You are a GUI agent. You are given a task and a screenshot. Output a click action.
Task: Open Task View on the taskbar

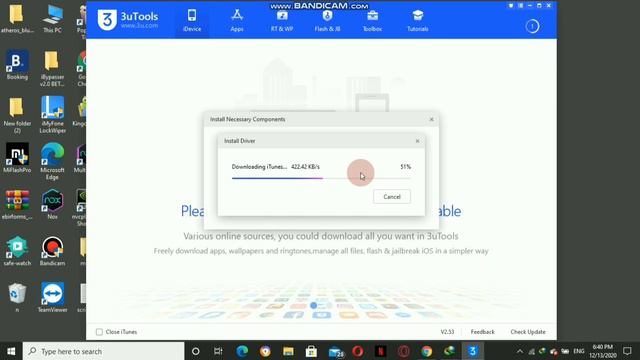point(218,351)
